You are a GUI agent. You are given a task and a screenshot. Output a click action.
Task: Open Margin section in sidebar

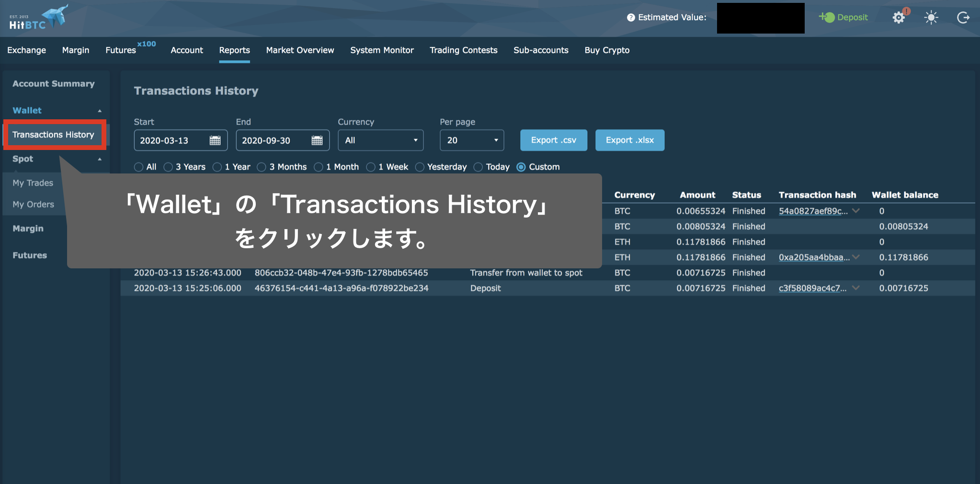coord(28,229)
